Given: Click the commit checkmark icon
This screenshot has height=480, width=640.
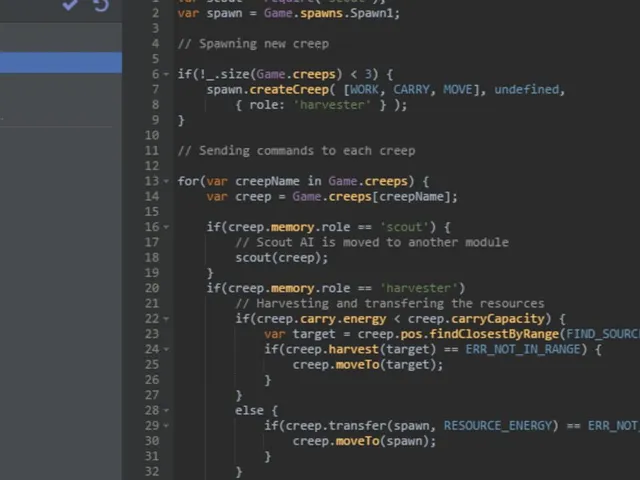Looking at the screenshot, I should click(x=69, y=4).
